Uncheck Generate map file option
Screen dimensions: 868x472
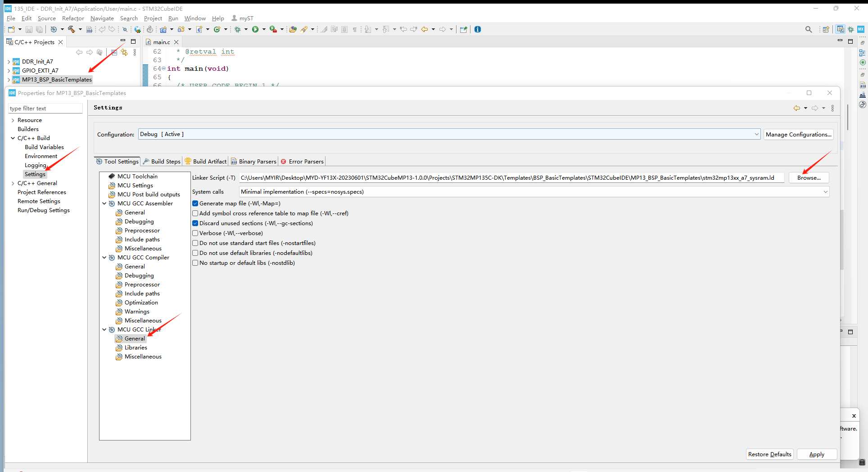195,204
